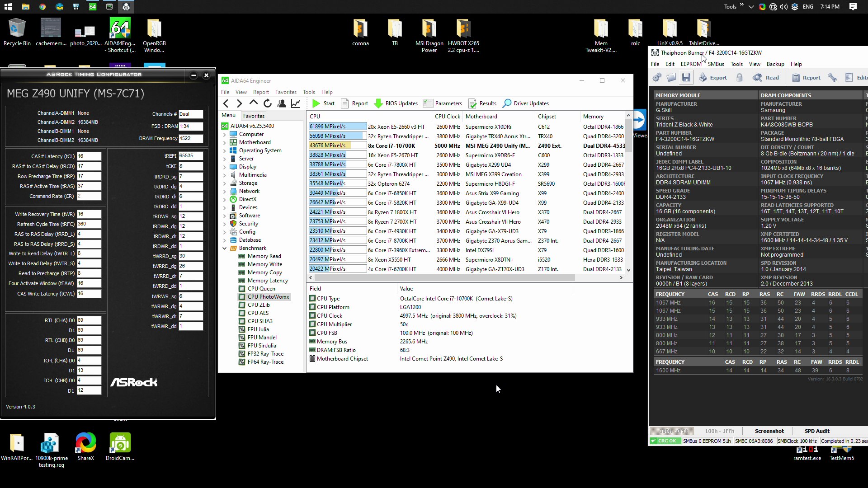The height and width of the screenshot is (488, 868).
Task: Open Windows Start menu
Action: point(8,7)
